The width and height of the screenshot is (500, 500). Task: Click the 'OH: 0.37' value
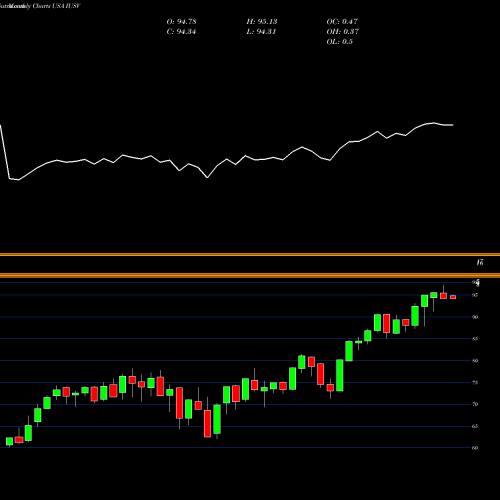tap(343, 32)
